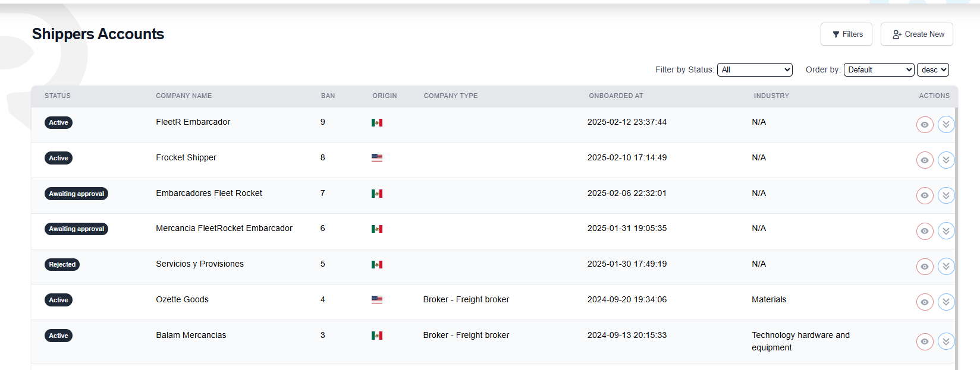980x370 pixels.
Task: Click Awaiting approval badge for Mercancia FleetRocket
Action: [x=76, y=229]
